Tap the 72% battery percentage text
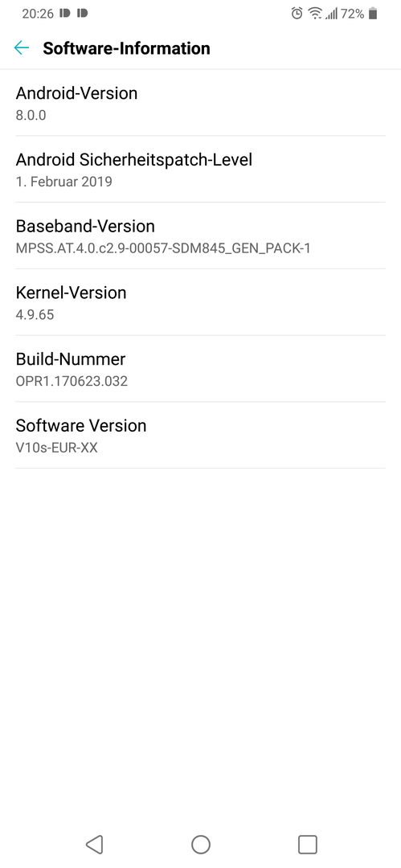 tap(352, 14)
